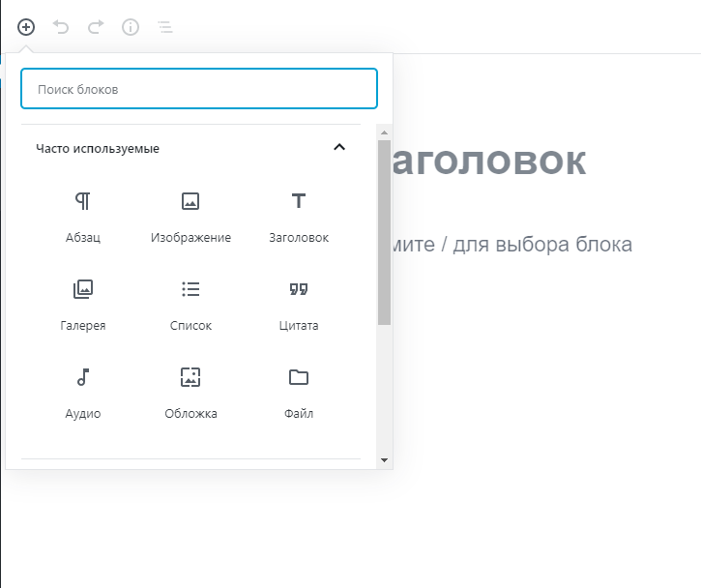Open the content structure info icon
Viewport: 701px width, 588px height.
point(131,27)
